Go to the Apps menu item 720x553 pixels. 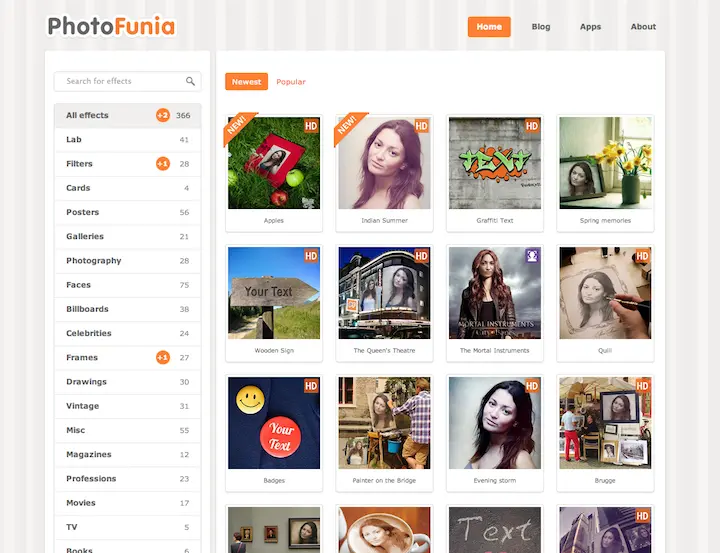[590, 27]
